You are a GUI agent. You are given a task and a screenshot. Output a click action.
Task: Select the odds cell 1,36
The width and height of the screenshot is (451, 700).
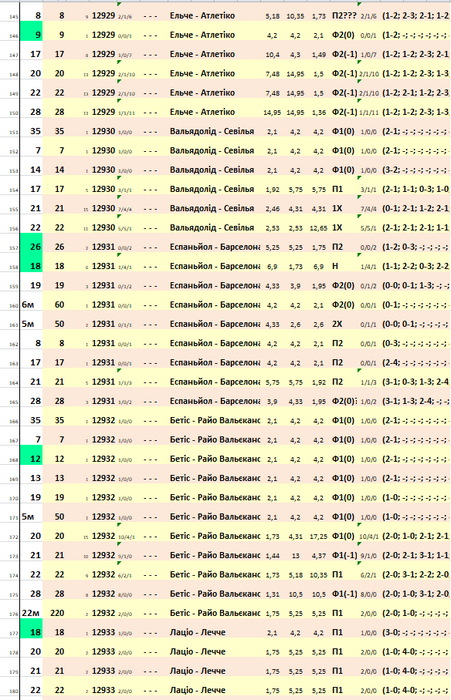click(x=318, y=112)
